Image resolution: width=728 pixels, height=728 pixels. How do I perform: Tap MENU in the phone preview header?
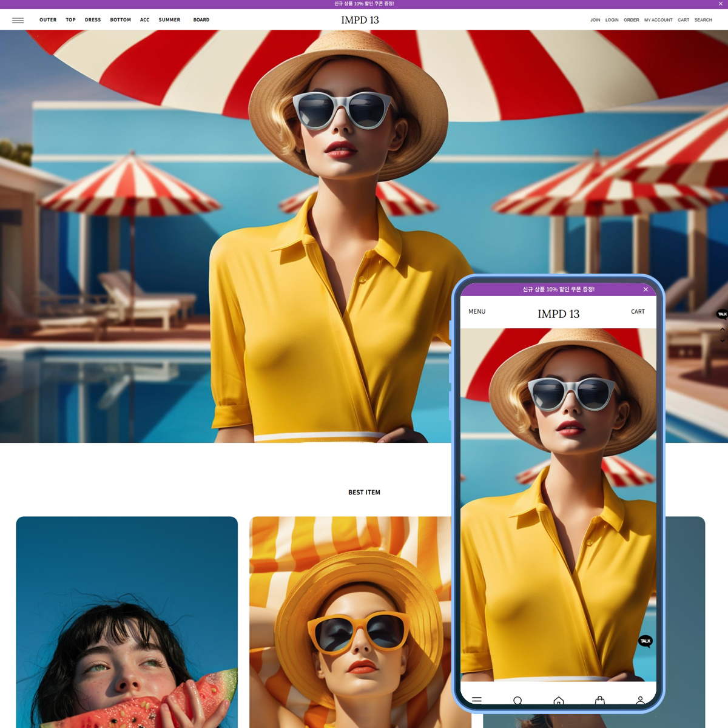click(x=477, y=311)
